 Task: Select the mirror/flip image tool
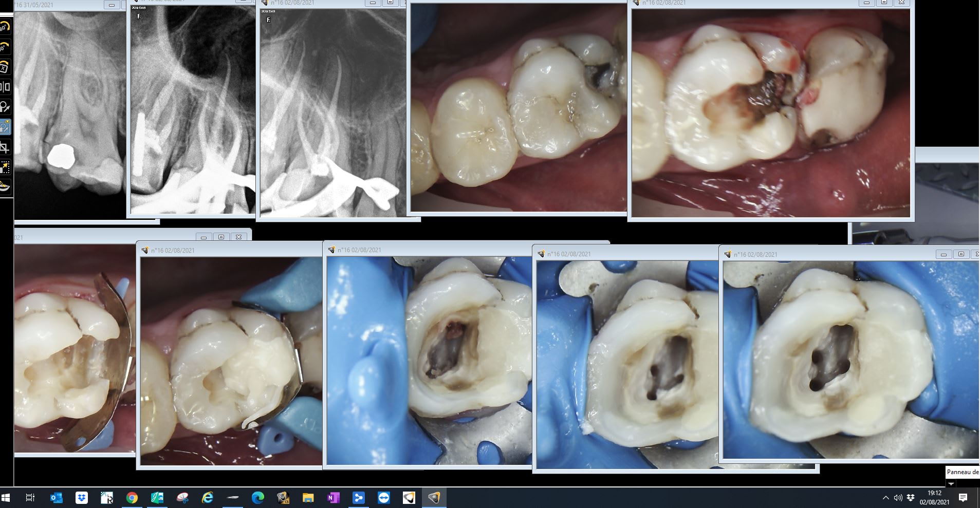pos(5,87)
